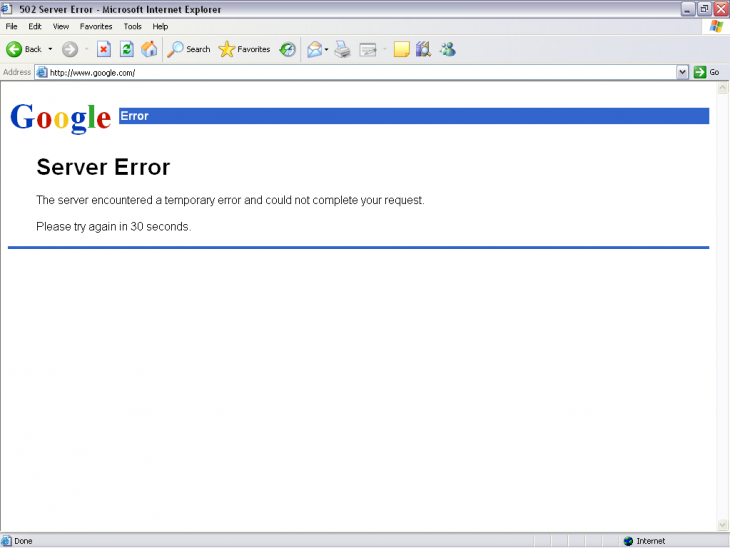Open the Edit menu
Screen dimensions: 730x548
click(35, 27)
